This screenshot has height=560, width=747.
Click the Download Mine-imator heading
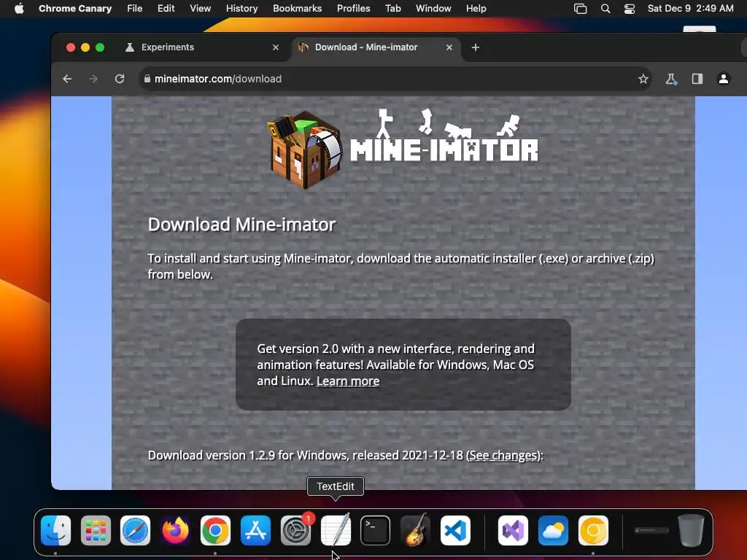click(241, 225)
